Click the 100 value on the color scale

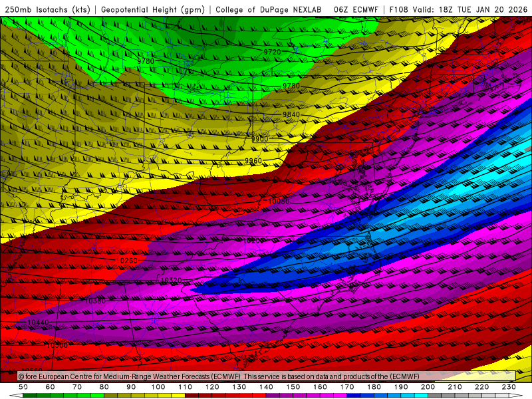click(x=158, y=387)
